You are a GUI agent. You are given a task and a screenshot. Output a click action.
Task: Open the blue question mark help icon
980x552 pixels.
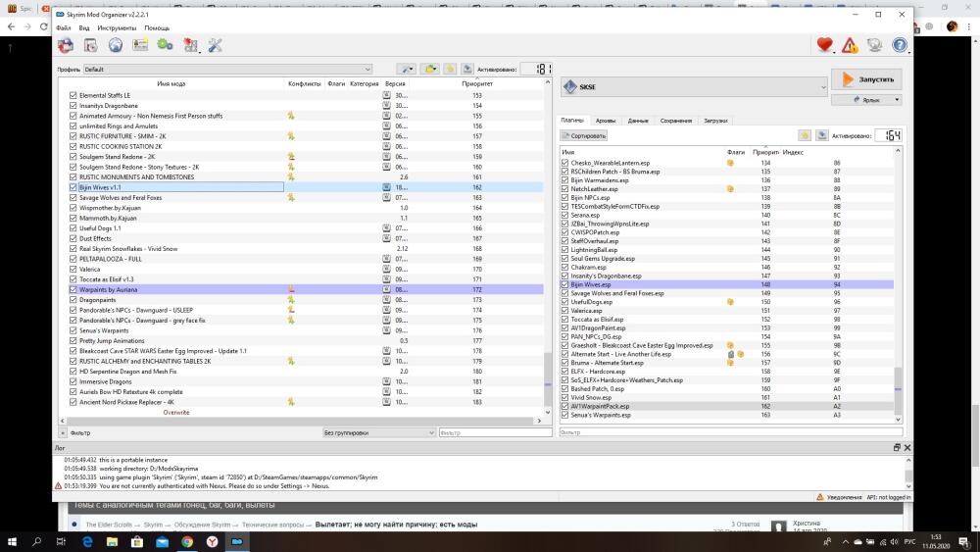click(900, 45)
